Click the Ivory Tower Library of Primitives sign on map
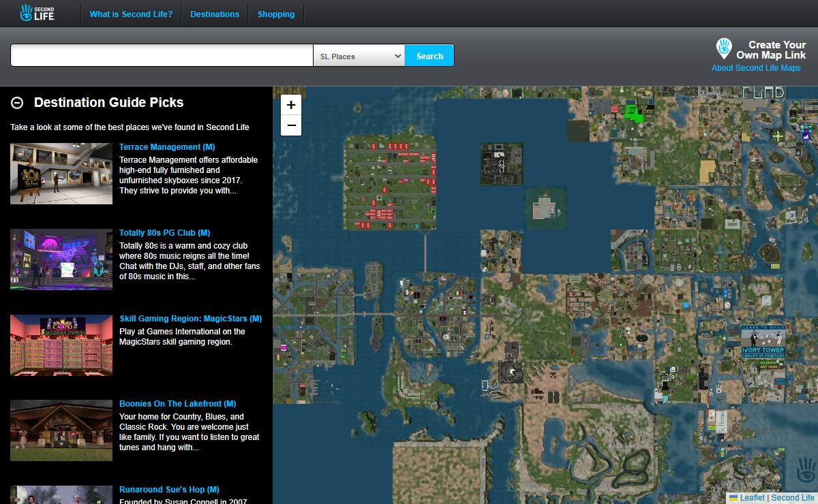This screenshot has height=504, width=818. [x=763, y=341]
